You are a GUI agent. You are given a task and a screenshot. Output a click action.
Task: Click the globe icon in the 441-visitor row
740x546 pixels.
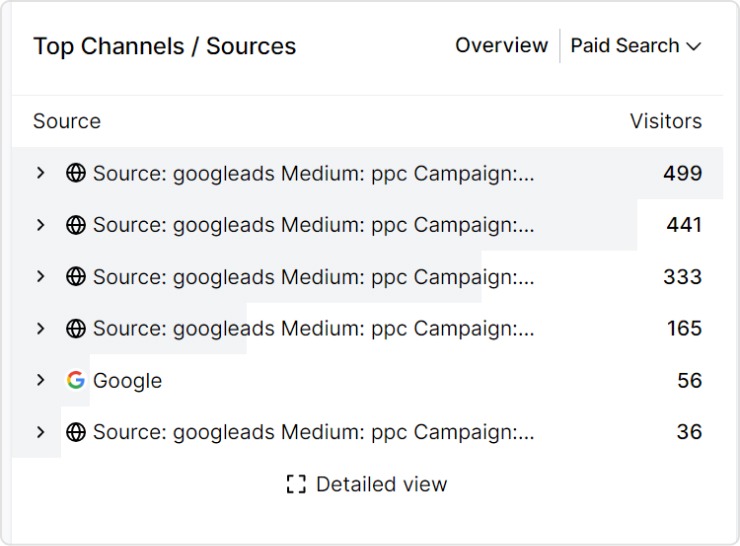click(x=76, y=225)
